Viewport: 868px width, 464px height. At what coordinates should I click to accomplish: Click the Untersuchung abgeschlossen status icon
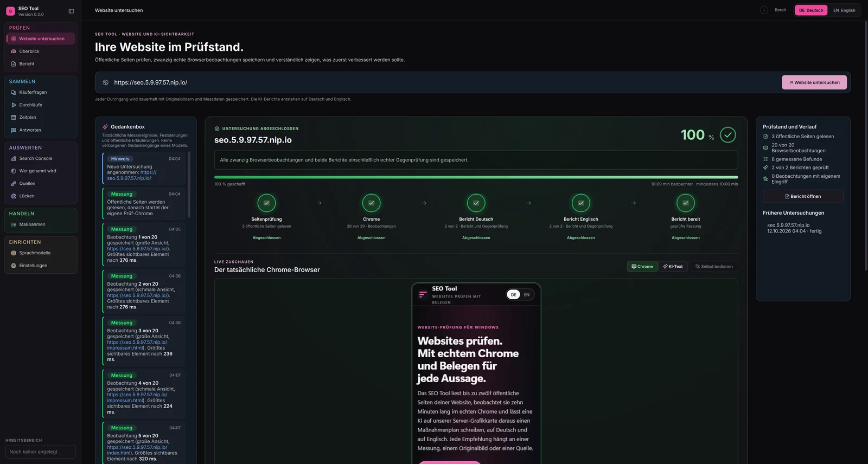click(x=217, y=128)
